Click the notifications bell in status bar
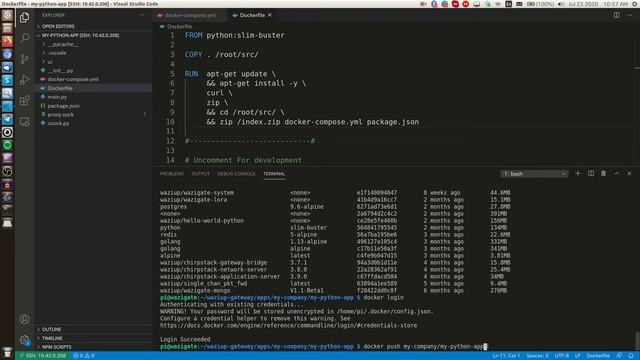The image size is (640, 360). coord(631,356)
